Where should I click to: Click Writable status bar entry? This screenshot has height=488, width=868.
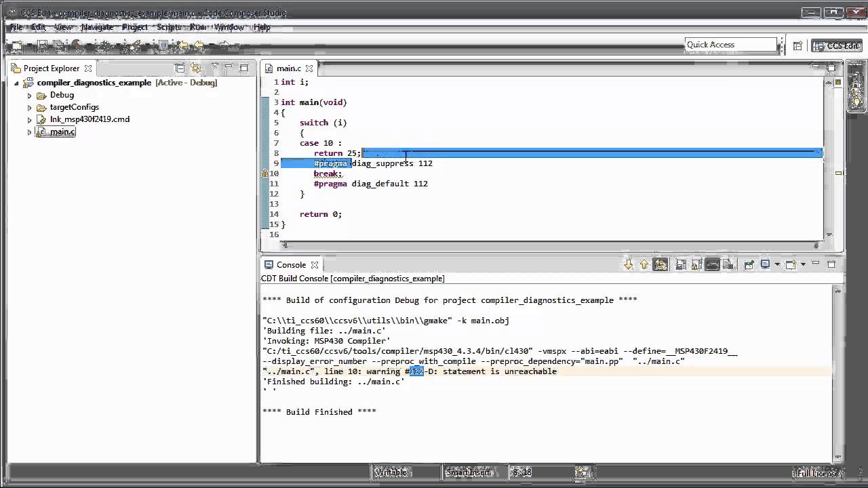point(391,472)
